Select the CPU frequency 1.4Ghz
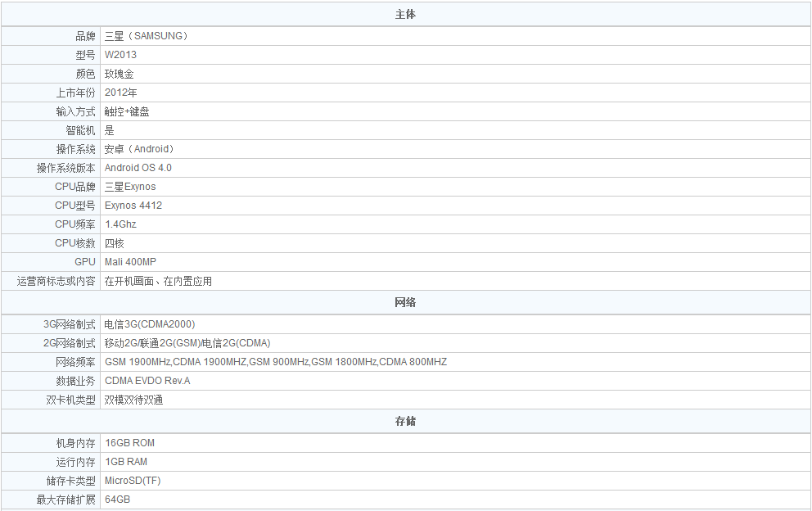Screen dimensions: 812x511 click(120, 224)
